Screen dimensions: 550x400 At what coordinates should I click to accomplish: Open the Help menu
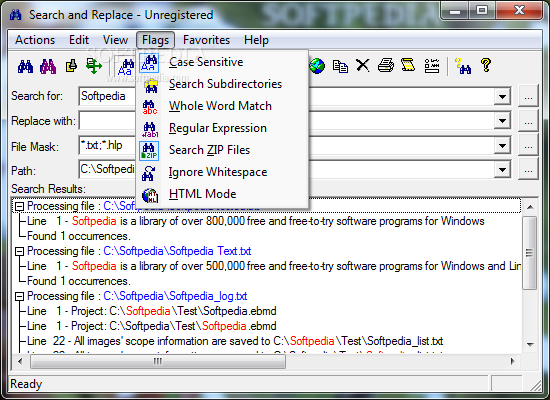tap(256, 40)
